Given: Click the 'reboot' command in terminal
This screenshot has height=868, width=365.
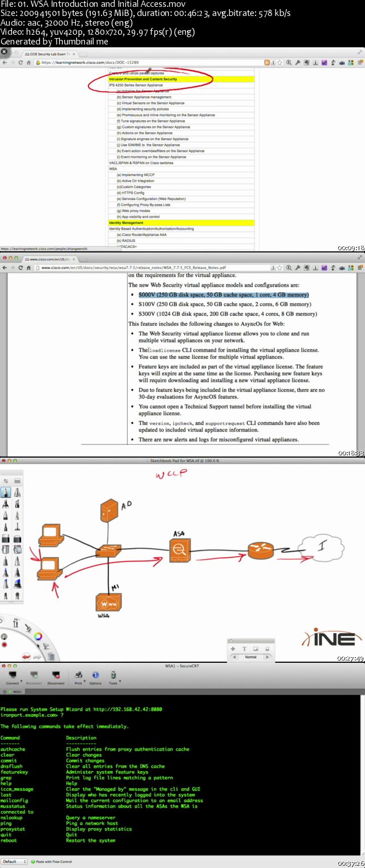Looking at the screenshot, I should pyautogui.click(x=9, y=840).
